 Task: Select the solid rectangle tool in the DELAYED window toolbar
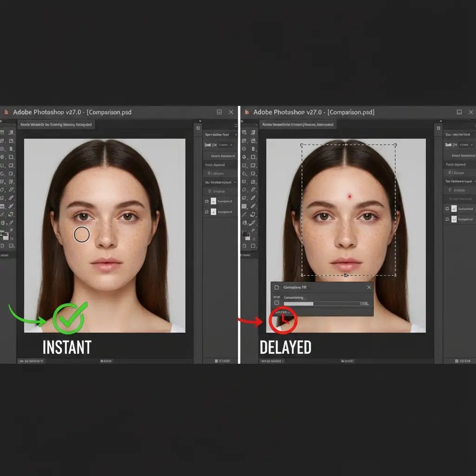pyautogui.click(x=244, y=206)
